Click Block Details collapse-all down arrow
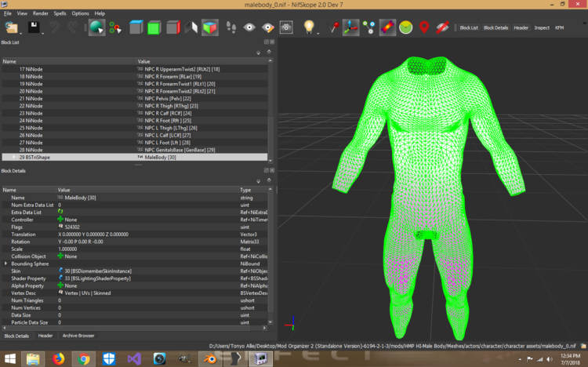 click(259, 181)
